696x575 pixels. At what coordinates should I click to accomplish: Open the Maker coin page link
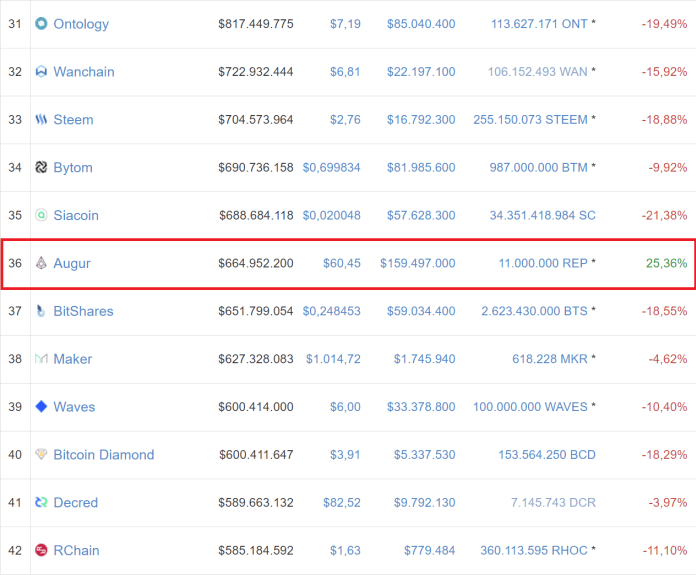click(x=73, y=359)
